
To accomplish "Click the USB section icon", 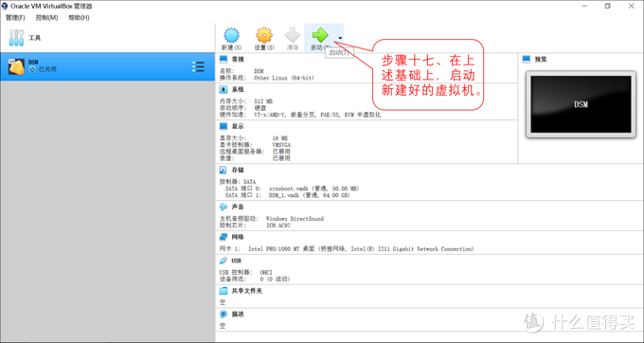I will [x=224, y=261].
